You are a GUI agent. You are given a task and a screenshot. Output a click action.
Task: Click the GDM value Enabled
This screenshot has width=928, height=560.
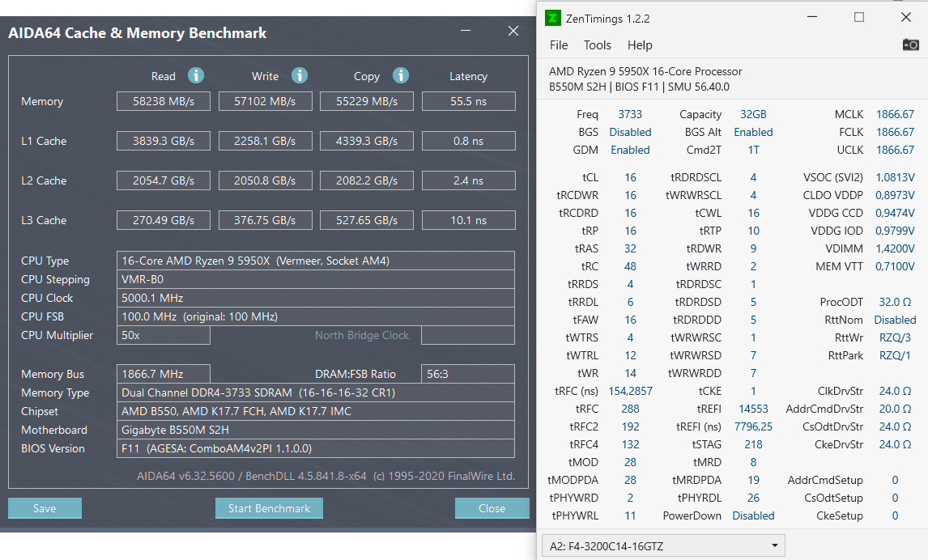[630, 150]
